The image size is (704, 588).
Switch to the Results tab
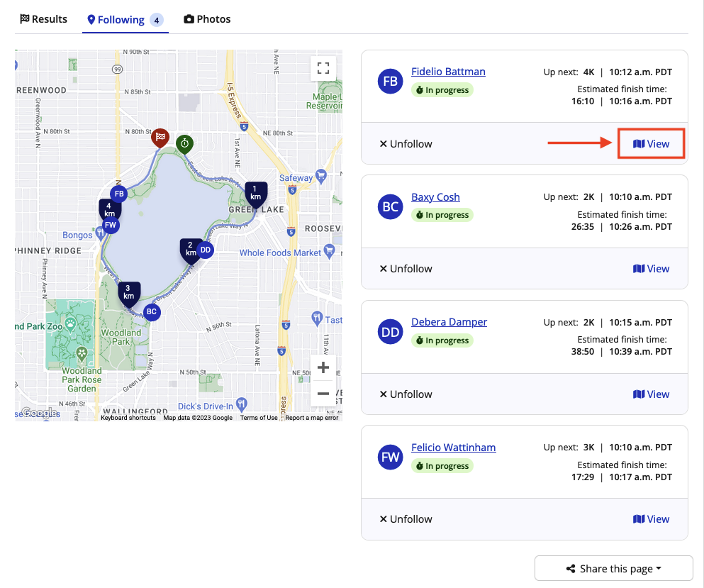[44, 19]
